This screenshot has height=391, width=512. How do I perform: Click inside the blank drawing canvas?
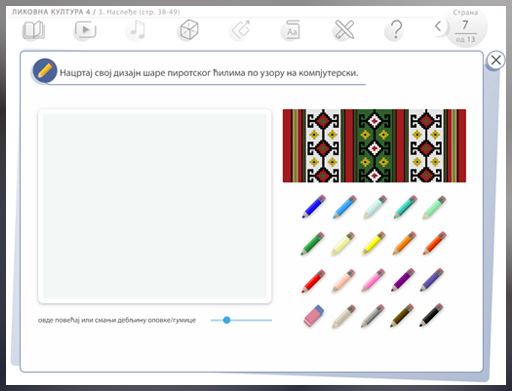(155, 206)
